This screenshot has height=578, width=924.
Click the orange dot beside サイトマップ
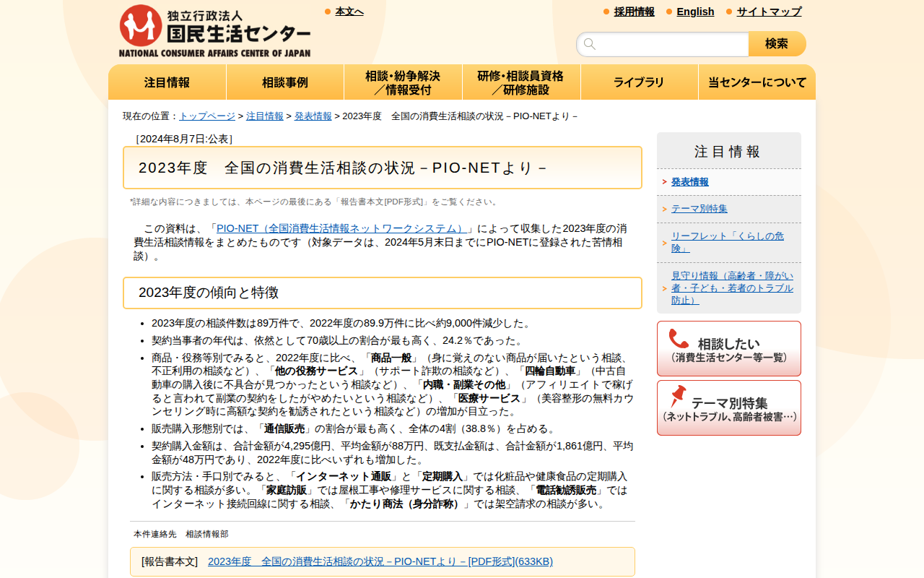(x=729, y=12)
